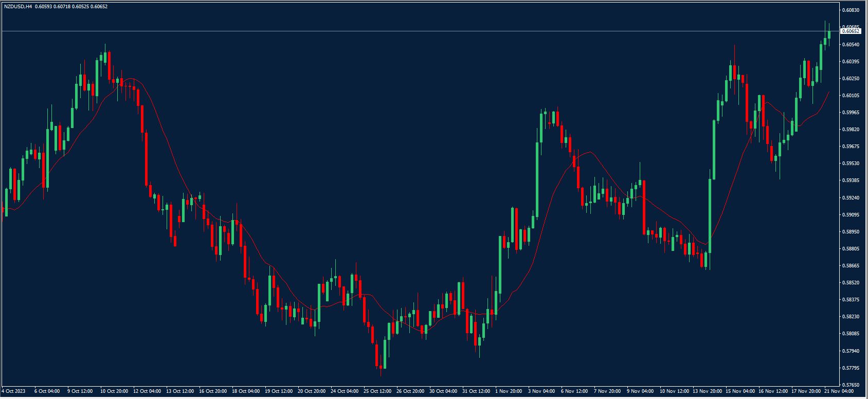Click the 0.58520 price scale label

pos(852,283)
